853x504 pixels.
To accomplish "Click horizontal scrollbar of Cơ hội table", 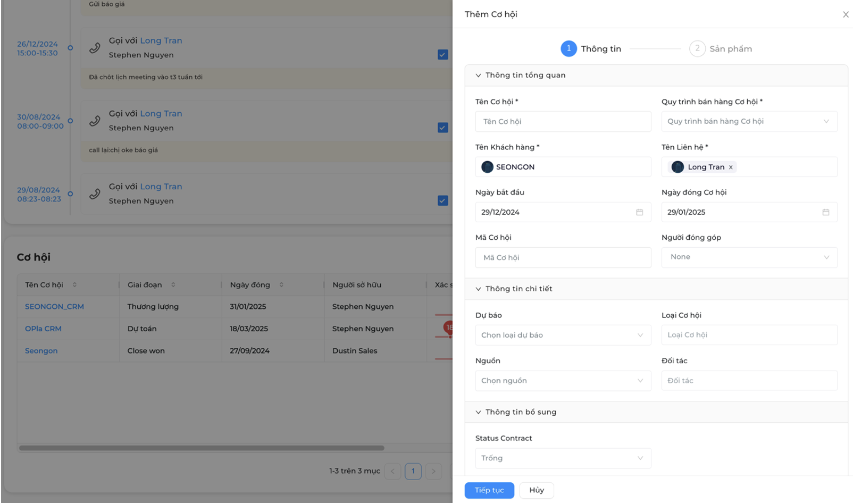I will point(202,448).
